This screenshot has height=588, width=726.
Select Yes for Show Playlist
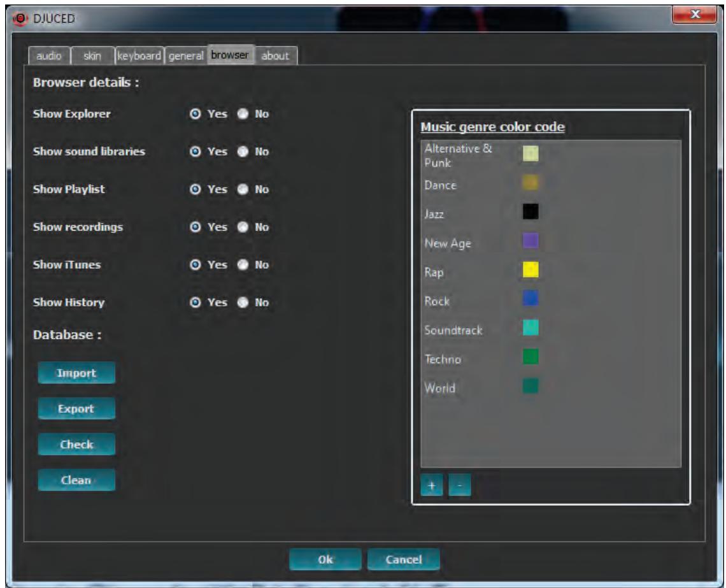click(196, 189)
